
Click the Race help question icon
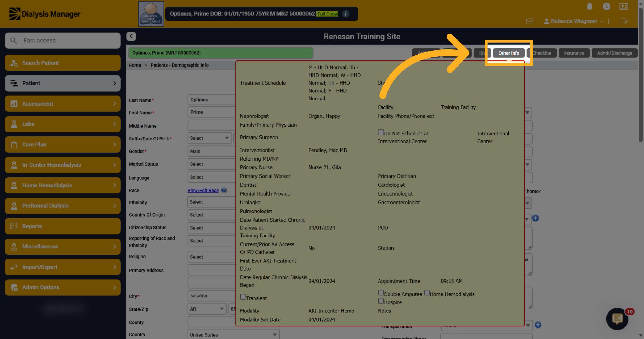[x=224, y=190]
